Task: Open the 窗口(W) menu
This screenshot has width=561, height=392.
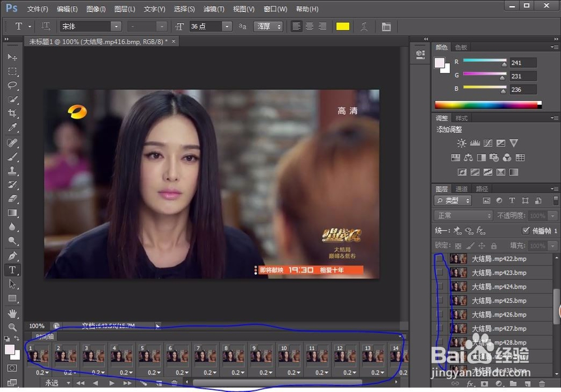Action: [x=275, y=10]
